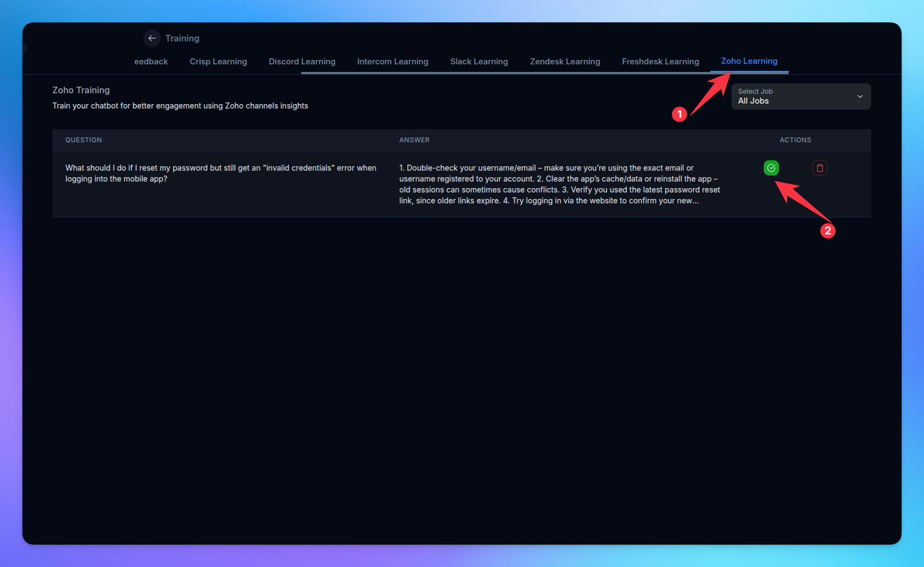Click the truncated answer text in the row

pyautogui.click(x=559, y=184)
